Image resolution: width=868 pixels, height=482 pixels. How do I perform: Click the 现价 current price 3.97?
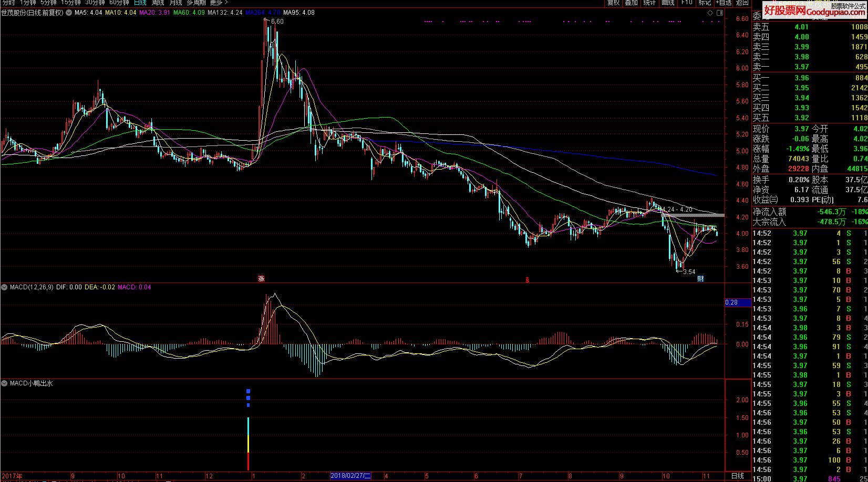pos(801,129)
